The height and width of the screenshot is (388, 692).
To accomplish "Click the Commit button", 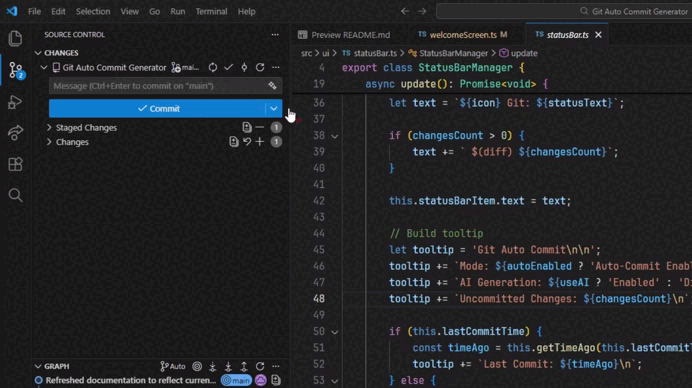I will pyautogui.click(x=158, y=108).
